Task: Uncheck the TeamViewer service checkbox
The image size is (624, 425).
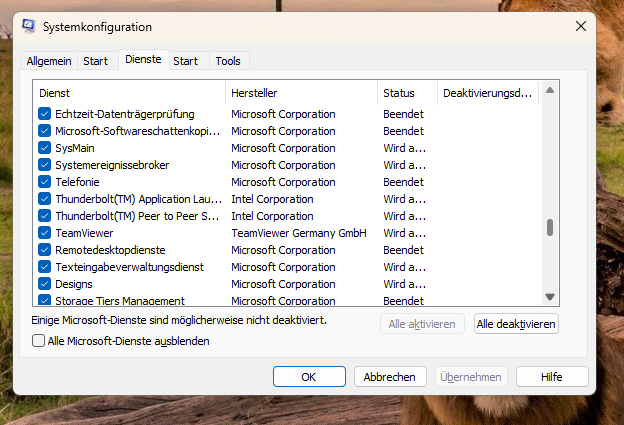Action: coord(44,233)
